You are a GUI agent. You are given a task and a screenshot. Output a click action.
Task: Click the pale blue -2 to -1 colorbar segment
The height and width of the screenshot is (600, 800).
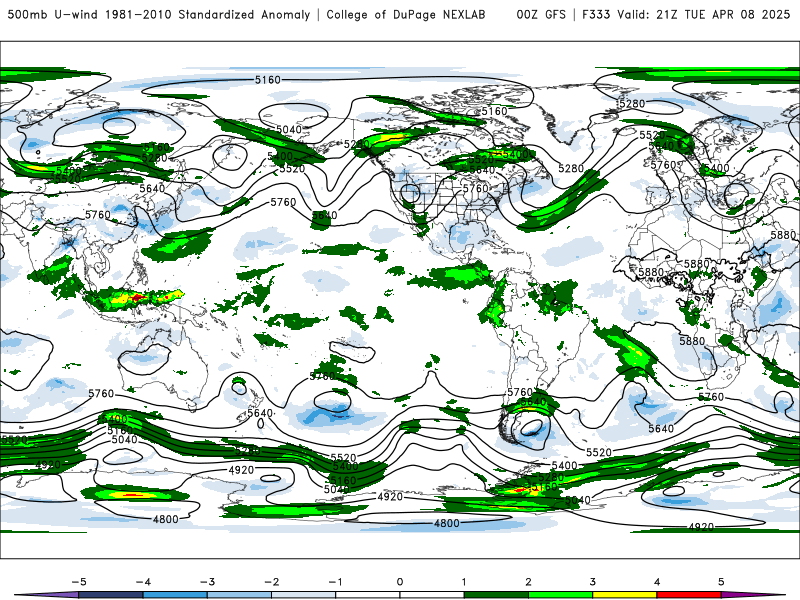304,595
